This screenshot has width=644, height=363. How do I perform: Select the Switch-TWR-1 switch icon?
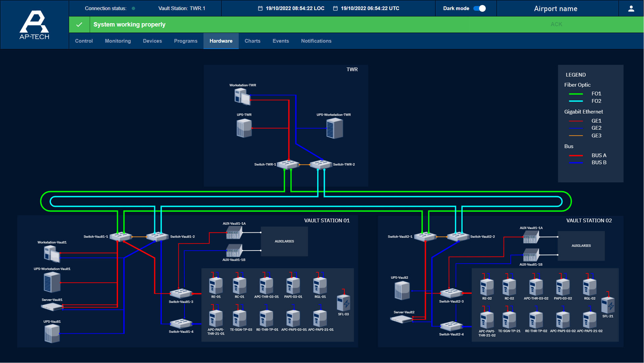[288, 164]
